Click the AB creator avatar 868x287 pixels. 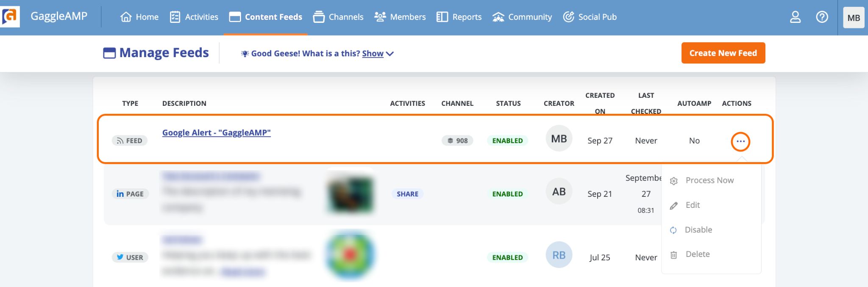click(559, 191)
